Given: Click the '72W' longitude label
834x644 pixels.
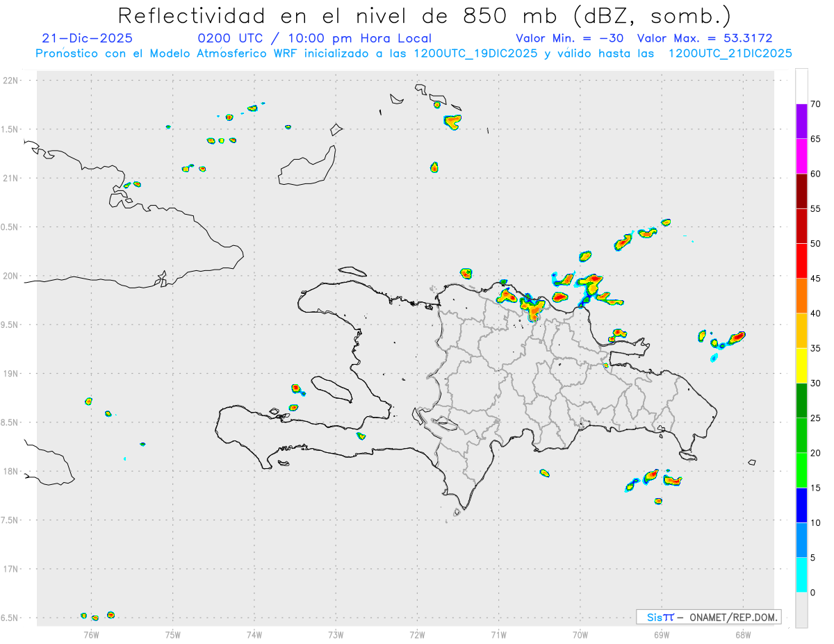Looking at the screenshot, I should click(x=417, y=634).
